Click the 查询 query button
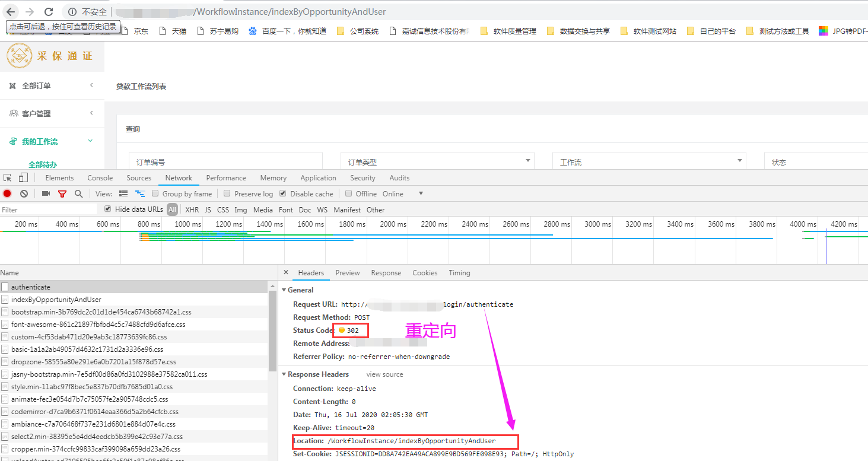The image size is (868, 461). [132, 129]
